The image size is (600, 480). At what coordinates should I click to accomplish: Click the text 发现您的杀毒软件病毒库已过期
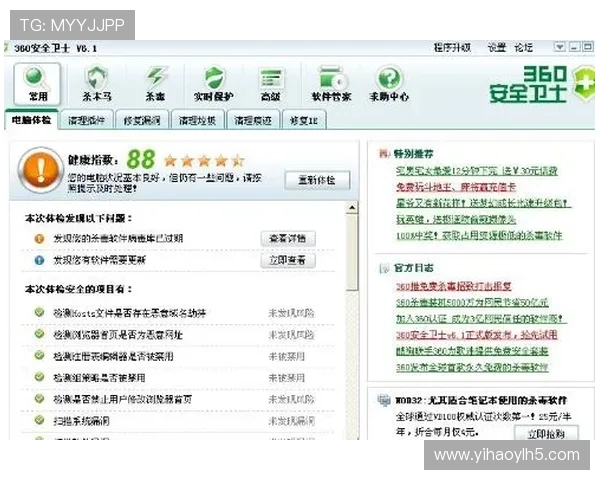coord(118,238)
